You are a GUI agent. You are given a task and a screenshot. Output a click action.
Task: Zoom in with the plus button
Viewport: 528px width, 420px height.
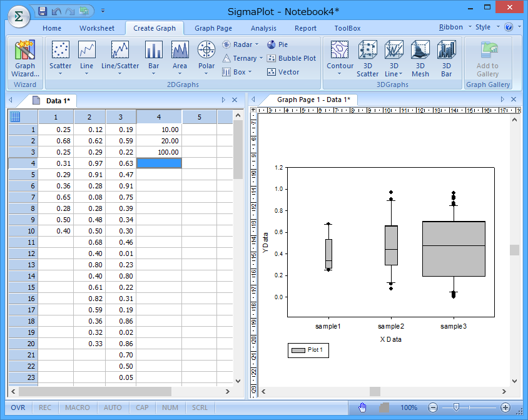tap(505, 408)
